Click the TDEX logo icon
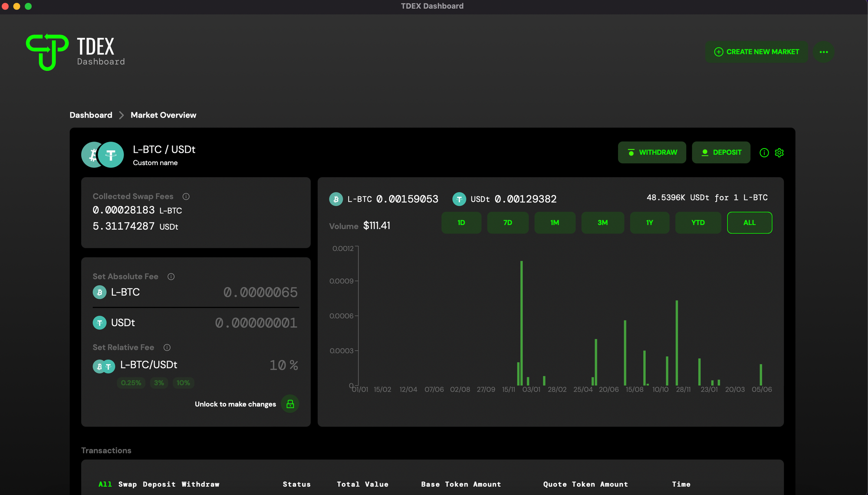Screen dimensions: 868x495 [47, 53]
